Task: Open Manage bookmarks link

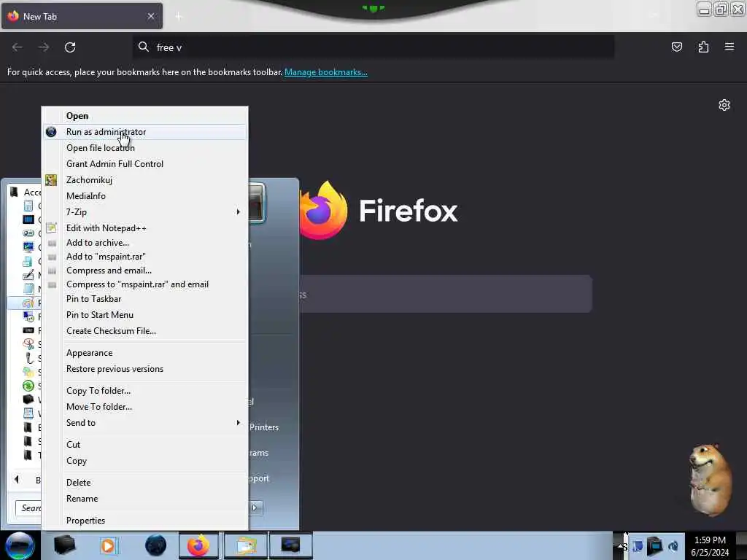Action: (x=326, y=72)
